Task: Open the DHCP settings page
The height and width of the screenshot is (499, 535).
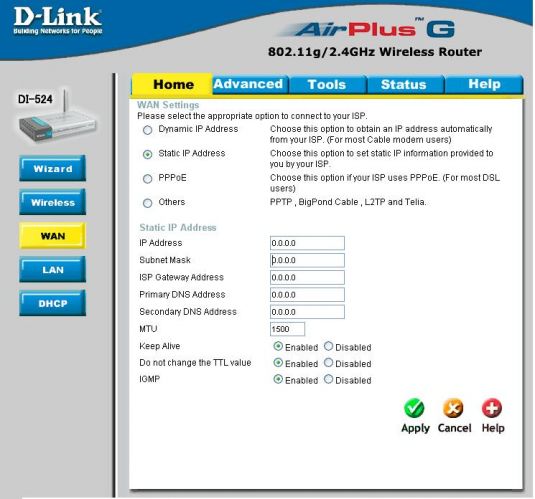Action: click(x=53, y=303)
